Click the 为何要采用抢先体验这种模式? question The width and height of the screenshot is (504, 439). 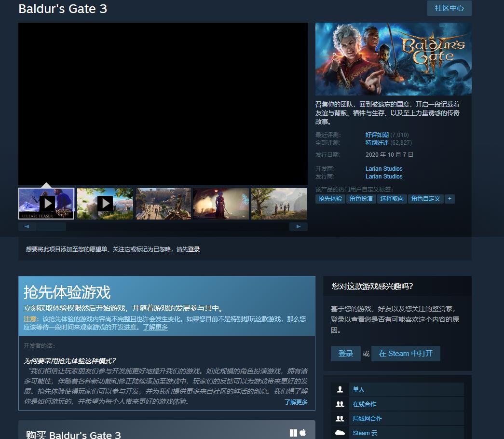coord(69,361)
